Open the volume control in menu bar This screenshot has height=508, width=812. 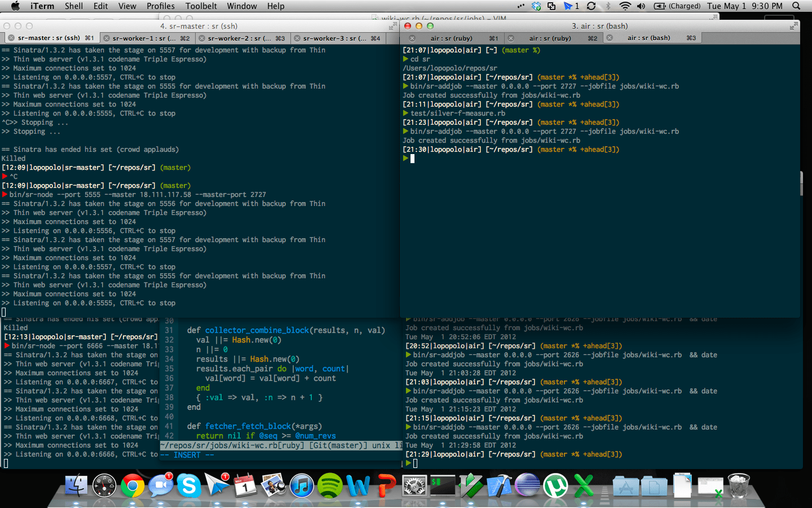[641, 6]
